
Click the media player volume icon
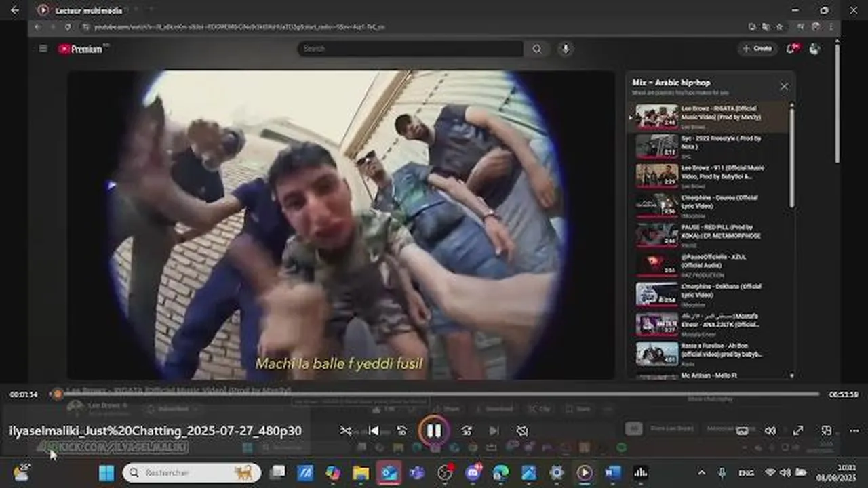(x=770, y=430)
